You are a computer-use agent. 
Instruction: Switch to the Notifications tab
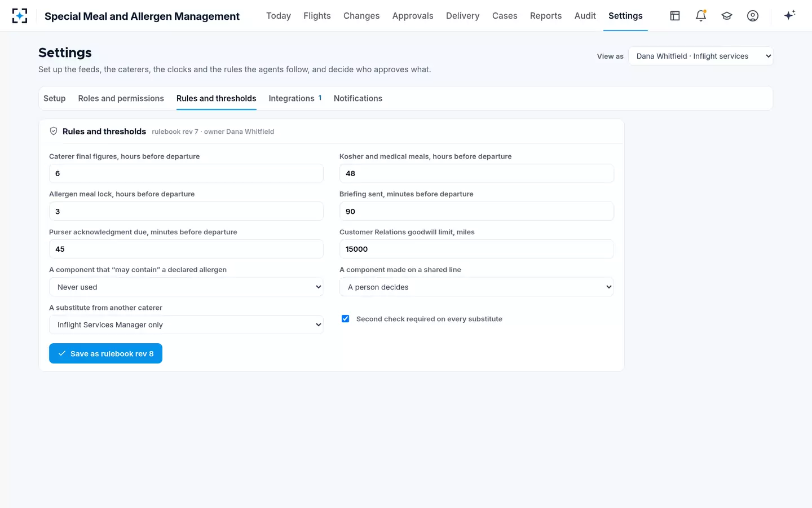point(358,98)
